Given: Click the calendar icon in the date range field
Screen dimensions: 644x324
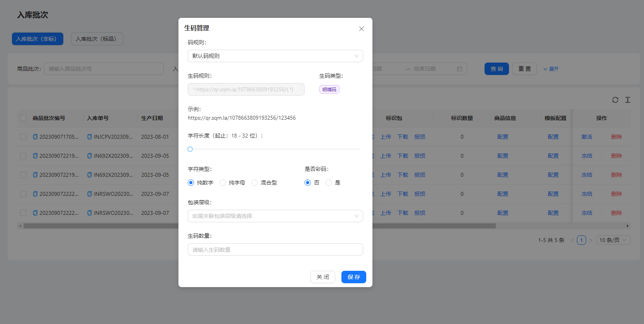Looking at the screenshot, I should tap(460, 69).
